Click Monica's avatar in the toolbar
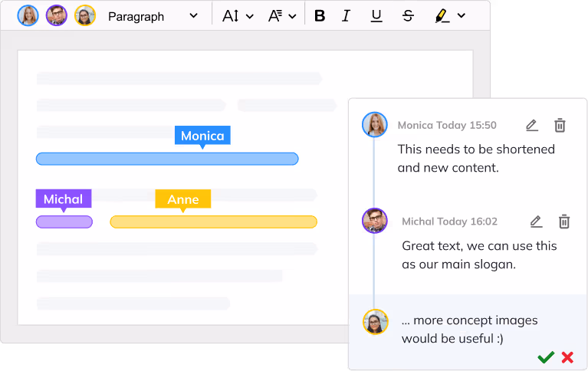 pos(28,16)
